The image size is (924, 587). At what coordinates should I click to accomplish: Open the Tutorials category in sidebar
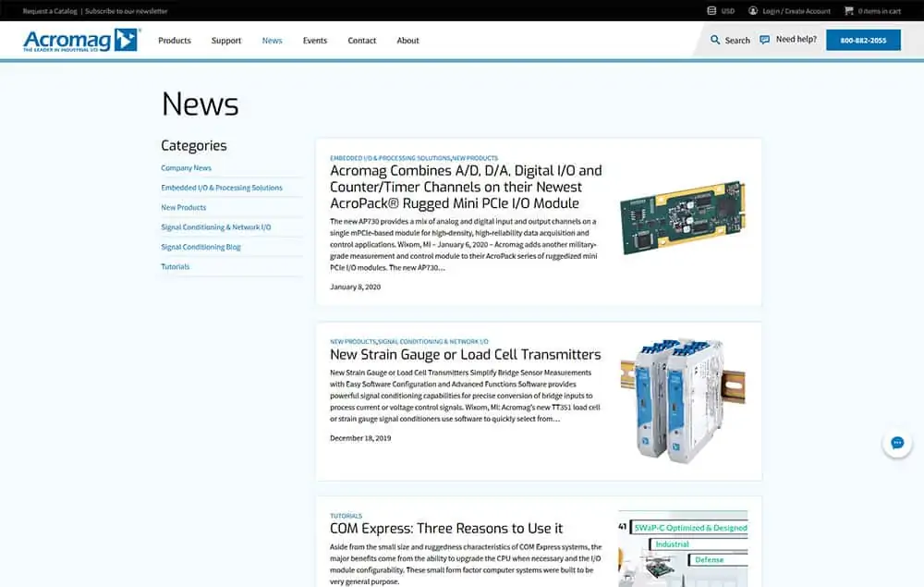tap(176, 267)
